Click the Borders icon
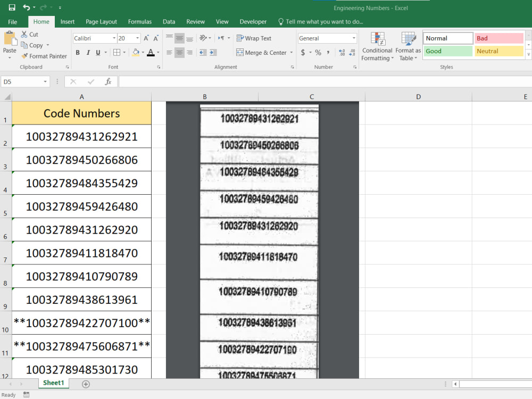This screenshot has width=532, height=399. click(x=117, y=52)
